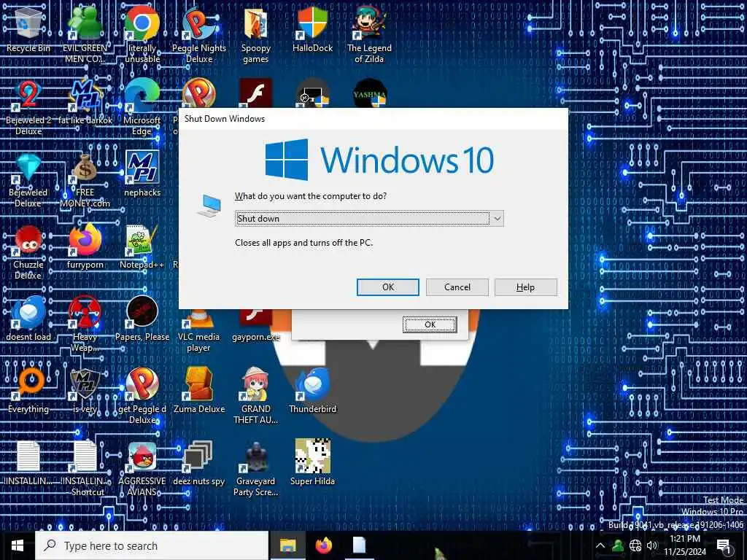Viewport: 747px width, 560px height.
Task: Select the Notepad++ desktop icon
Action: coord(142,246)
